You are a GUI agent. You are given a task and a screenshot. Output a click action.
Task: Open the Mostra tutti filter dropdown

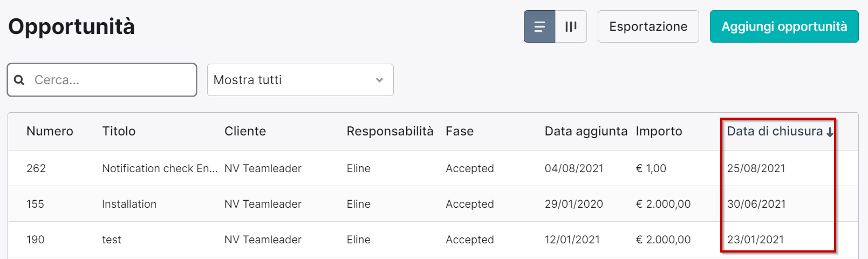click(300, 80)
